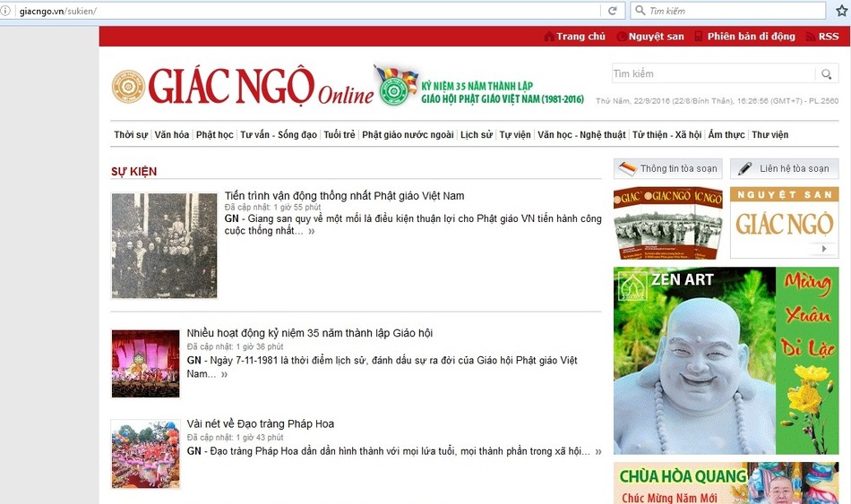
Task: Open the Lịch sử menu
Action: [x=477, y=134]
